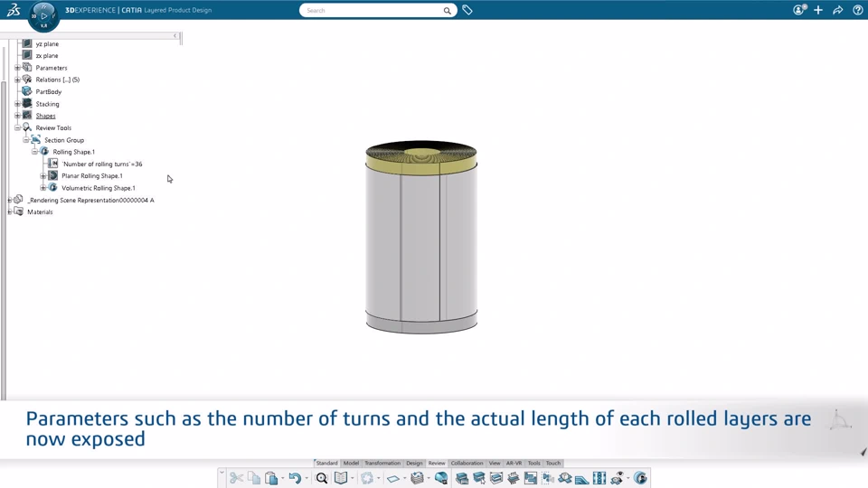The height and width of the screenshot is (488, 868).
Task: Switch to the Design tab
Action: [x=414, y=463]
